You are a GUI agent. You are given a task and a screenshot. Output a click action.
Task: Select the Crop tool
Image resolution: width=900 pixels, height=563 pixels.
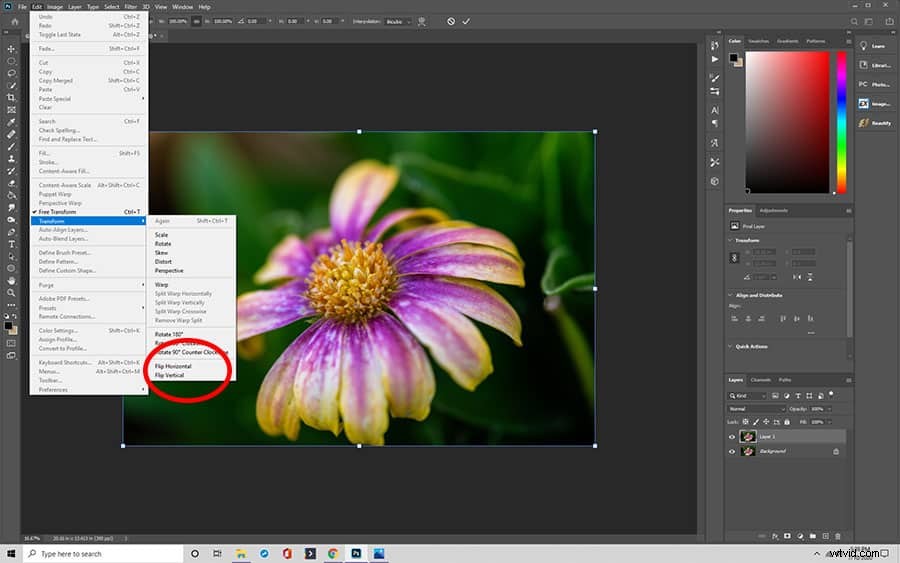11,98
